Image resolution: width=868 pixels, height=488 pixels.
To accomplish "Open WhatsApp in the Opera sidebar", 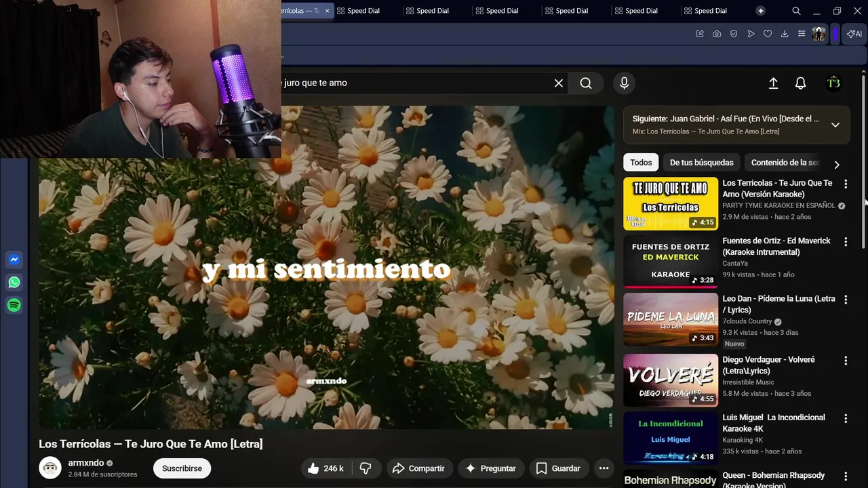I will coord(14,283).
